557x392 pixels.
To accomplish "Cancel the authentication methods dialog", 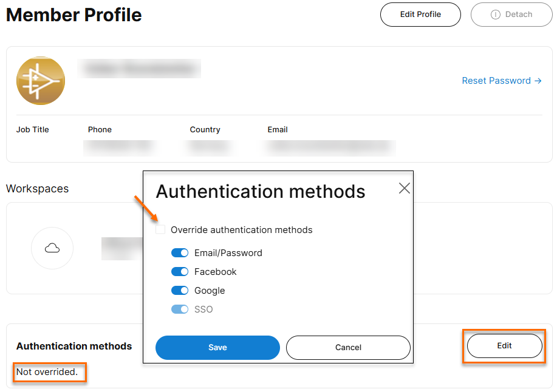I will 348,348.
